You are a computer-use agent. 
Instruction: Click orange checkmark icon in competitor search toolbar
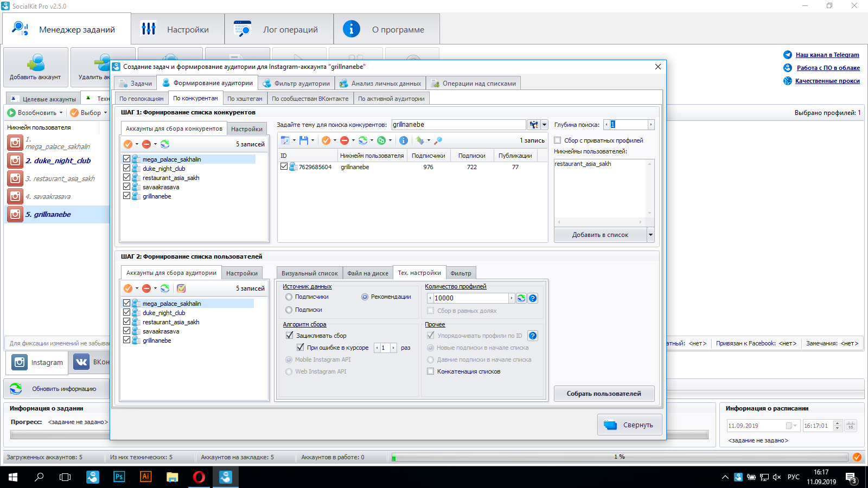326,140
